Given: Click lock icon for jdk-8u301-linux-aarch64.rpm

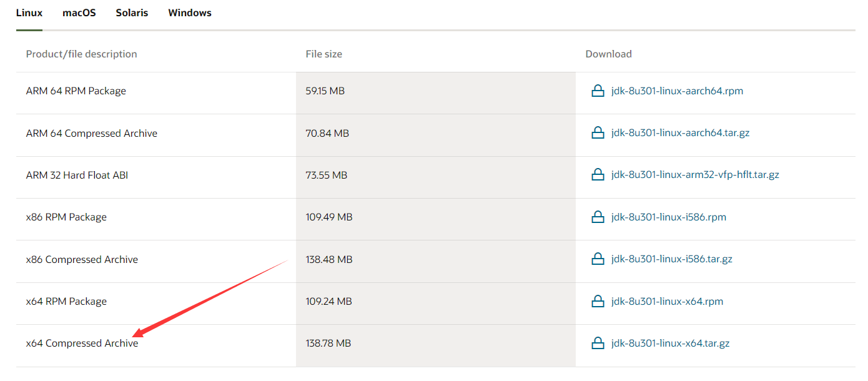Looking at the screenshot, I should coord(598,91).
